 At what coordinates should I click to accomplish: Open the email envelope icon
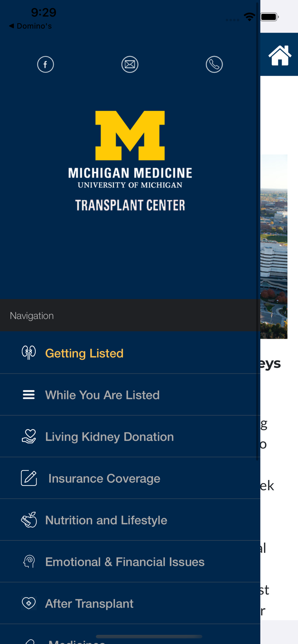130,64
